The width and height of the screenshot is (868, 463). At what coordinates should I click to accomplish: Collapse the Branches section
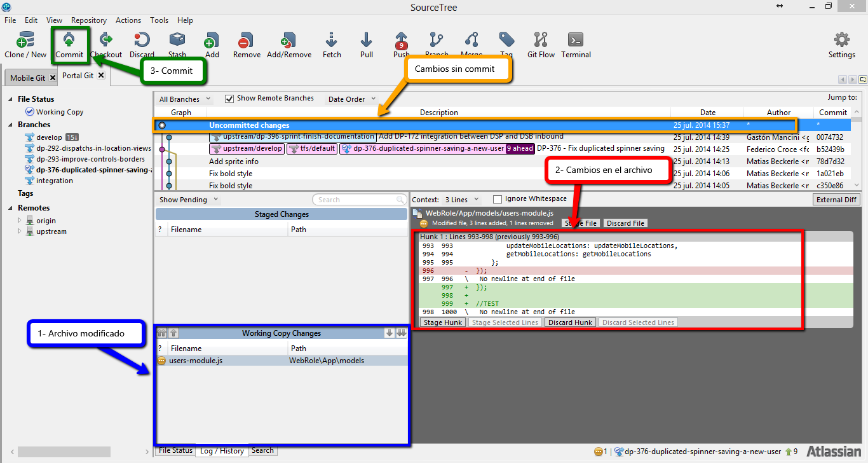[x=11, y=125]
